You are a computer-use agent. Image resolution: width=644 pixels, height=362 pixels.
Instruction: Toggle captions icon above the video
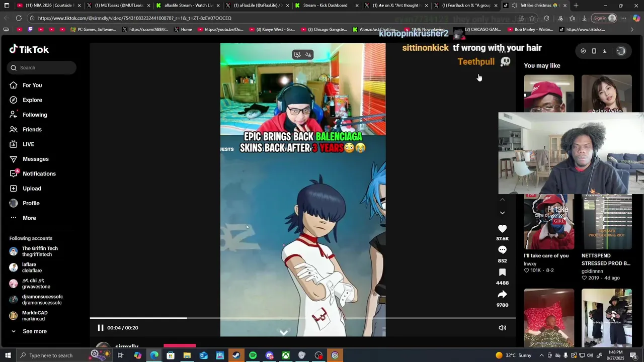(x=308, y=54)
